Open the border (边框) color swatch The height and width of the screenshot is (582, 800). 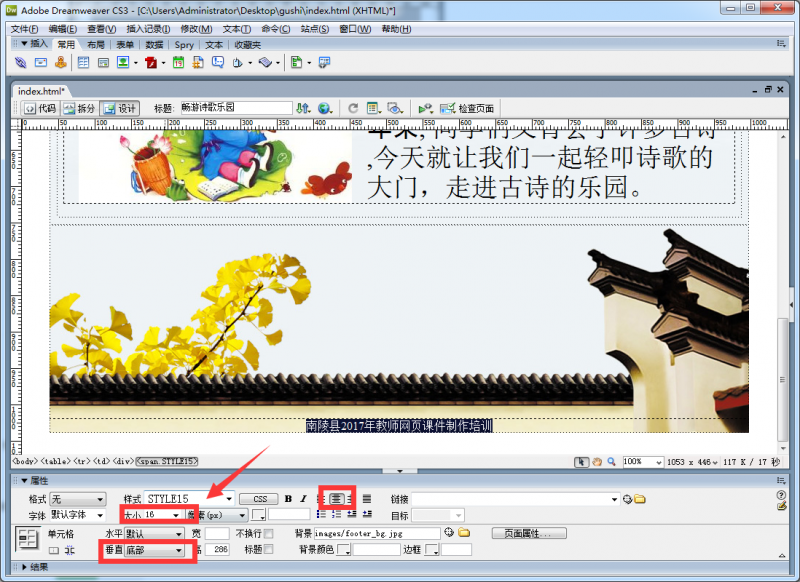pyautogui.click(x=432, y=549)
